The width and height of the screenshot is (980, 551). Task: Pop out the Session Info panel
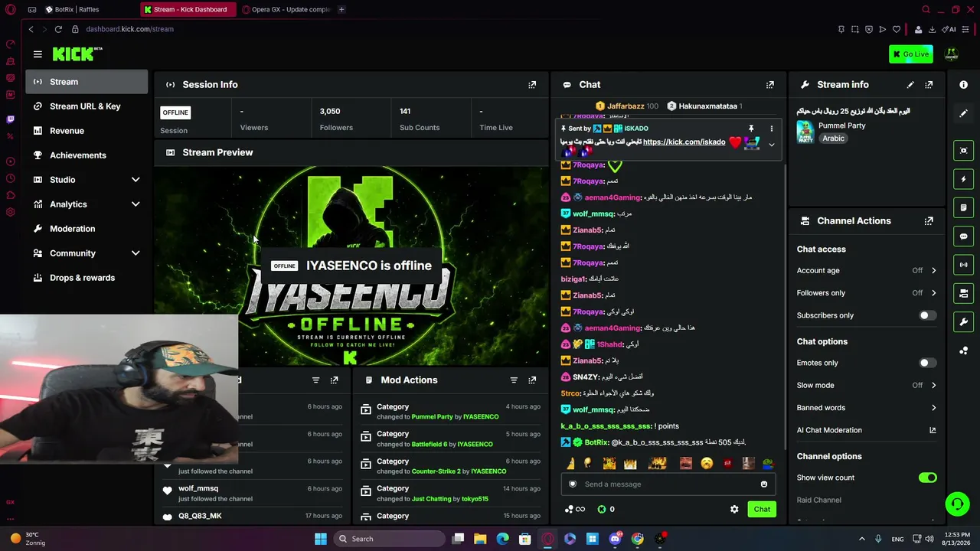coord(532,85)
